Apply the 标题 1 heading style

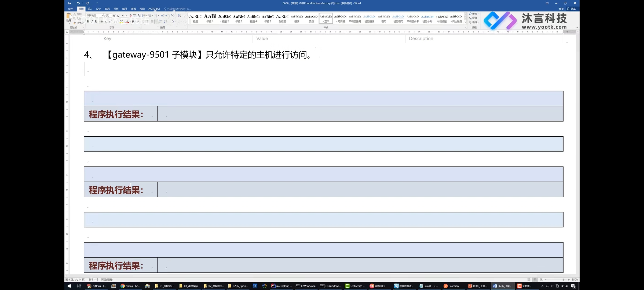tap(210, 18)
